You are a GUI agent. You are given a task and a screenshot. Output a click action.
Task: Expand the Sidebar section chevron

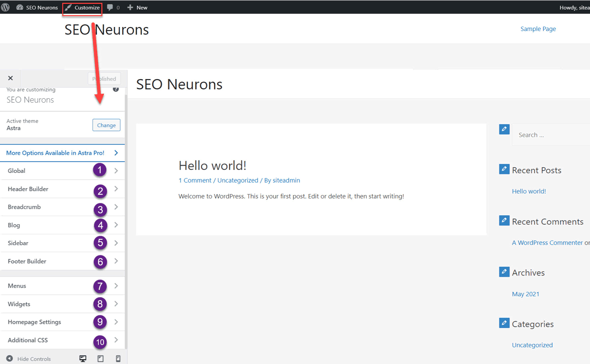click(x=116, y=243)
